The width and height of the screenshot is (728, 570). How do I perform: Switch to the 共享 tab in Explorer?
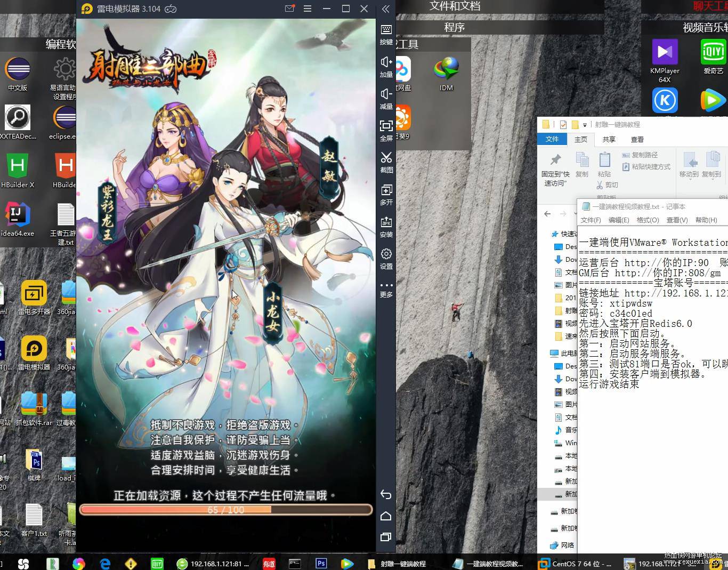point(609,139)
